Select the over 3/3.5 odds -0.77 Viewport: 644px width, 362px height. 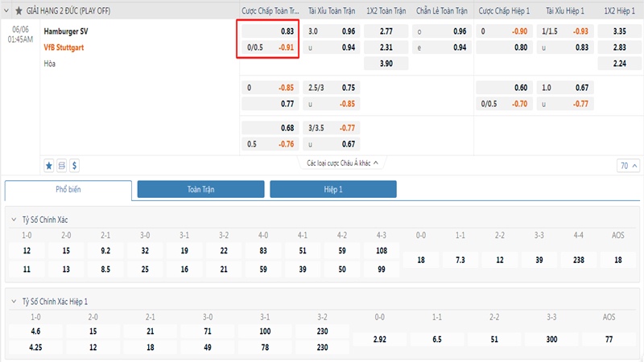(332, 128)
